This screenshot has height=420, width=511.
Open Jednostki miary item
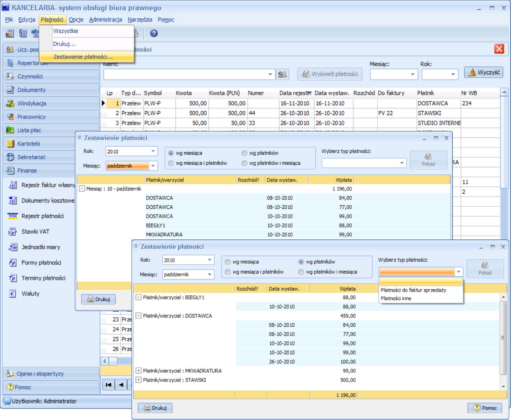(x=34, y=247)
